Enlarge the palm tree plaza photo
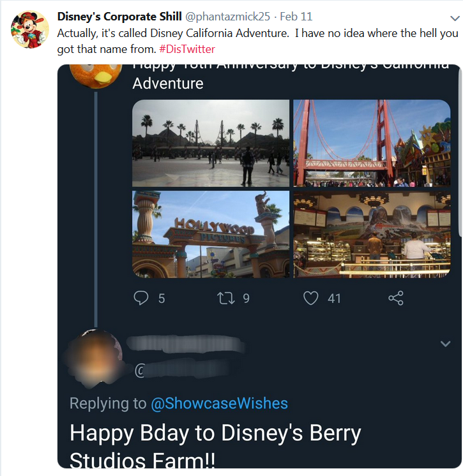 point(211,143)
